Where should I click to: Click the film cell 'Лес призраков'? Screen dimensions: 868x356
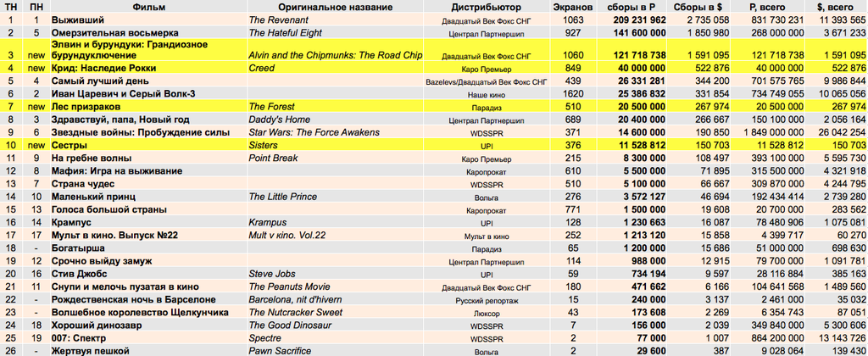tap(86, 106)
